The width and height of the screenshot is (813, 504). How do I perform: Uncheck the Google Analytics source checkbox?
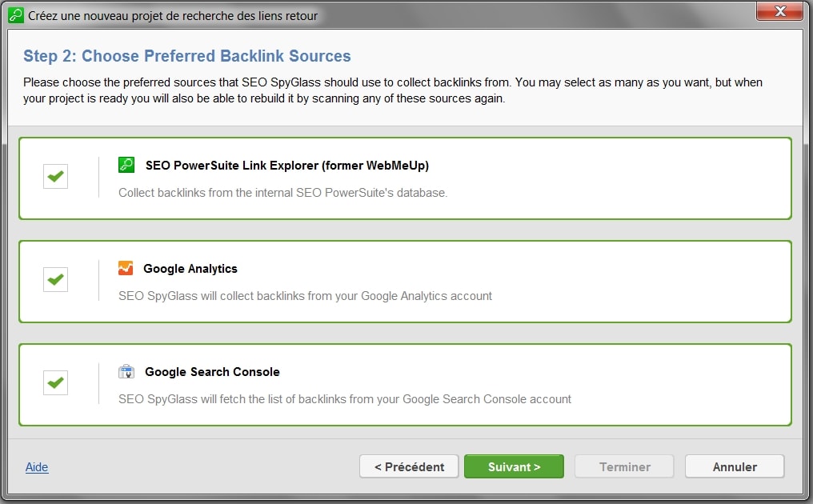coord(55,279)
